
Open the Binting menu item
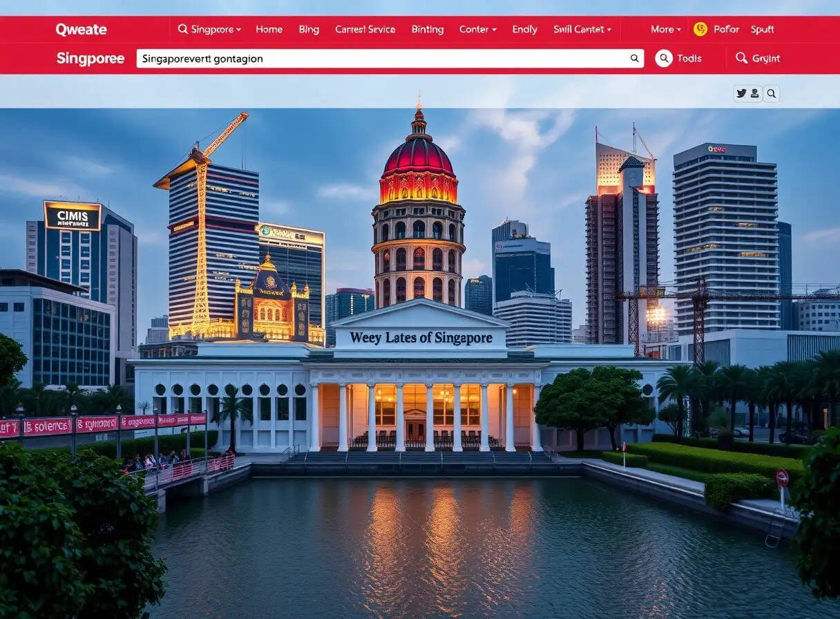pyautogui.click(x=428, y=29)
